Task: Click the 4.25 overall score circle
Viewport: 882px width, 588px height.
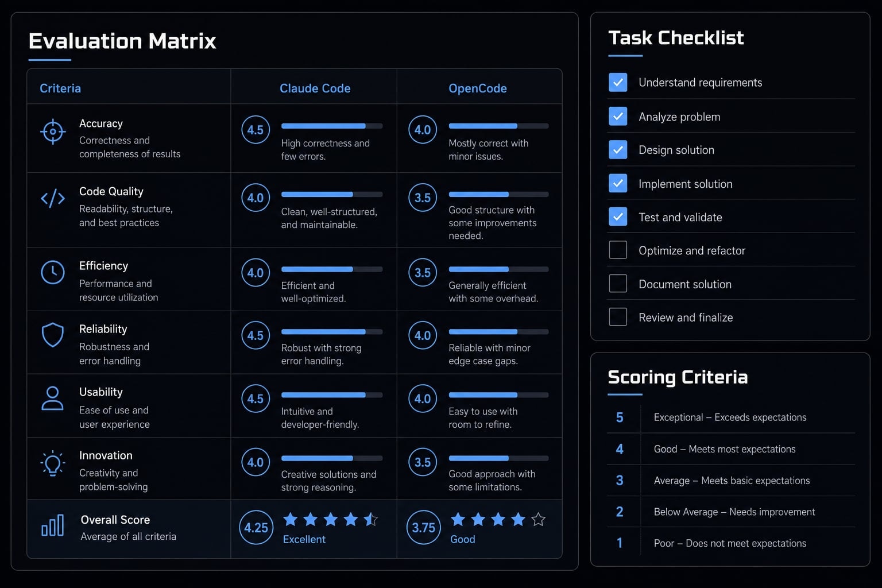Action: pyautogui.click(x=256, y=528)
